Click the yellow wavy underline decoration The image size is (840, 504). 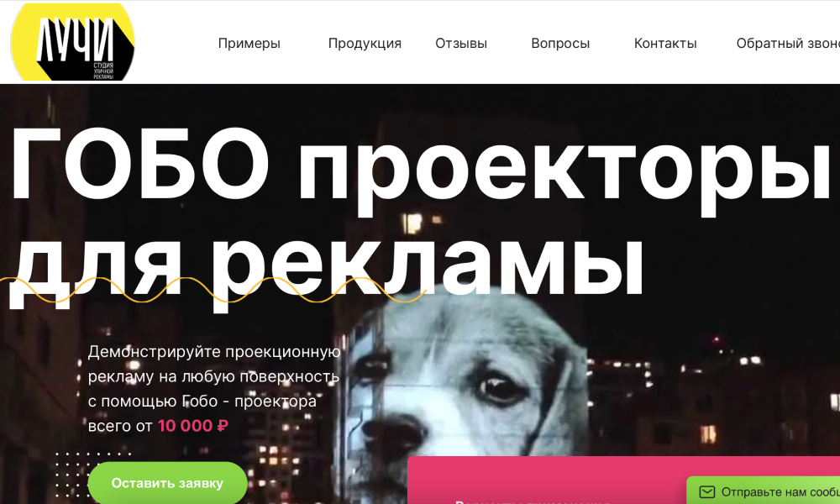click(x=213, y=290)
